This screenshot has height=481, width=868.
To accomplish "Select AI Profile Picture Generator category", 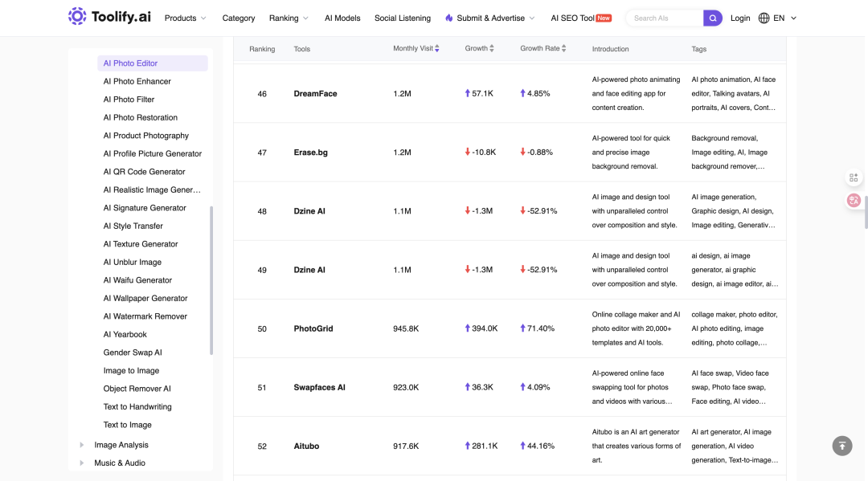I will (x=152, y=153).
